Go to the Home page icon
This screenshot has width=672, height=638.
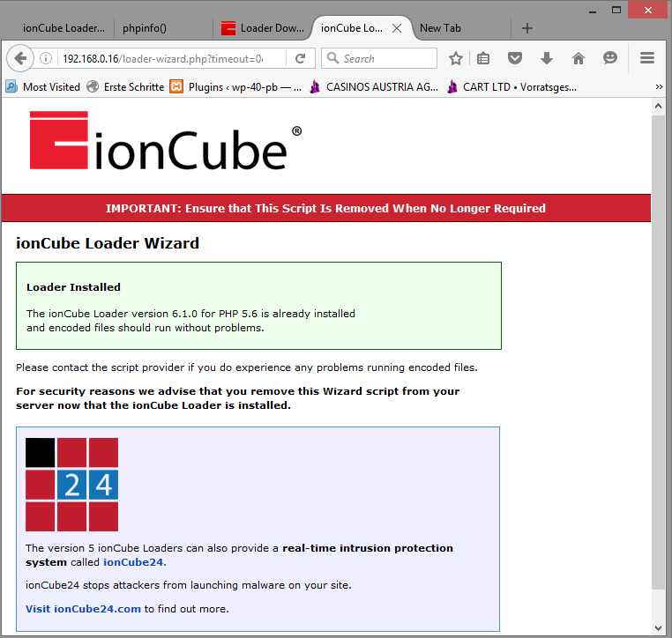(x=579, y=58)
